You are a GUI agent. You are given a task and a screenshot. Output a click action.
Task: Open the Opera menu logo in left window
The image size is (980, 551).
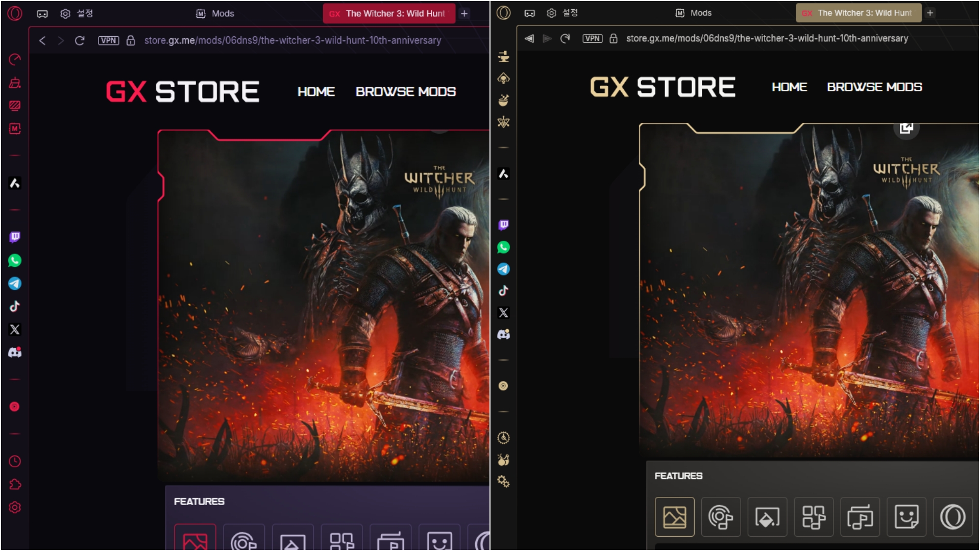(x=15, y=13)
